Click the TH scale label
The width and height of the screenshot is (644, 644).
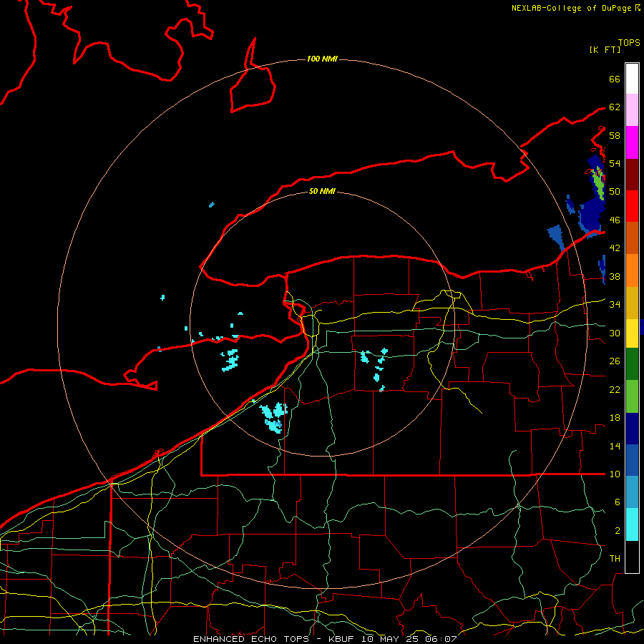(615, 559)
